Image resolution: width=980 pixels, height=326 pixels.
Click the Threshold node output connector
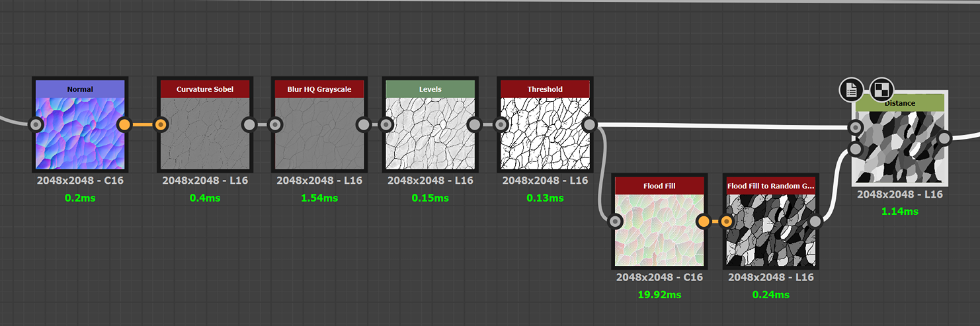tap(589, 124)
